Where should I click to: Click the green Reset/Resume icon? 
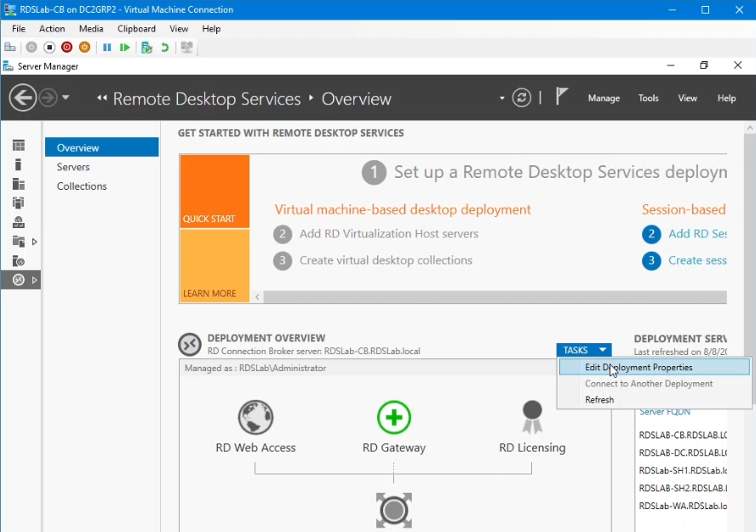point(125,47)
